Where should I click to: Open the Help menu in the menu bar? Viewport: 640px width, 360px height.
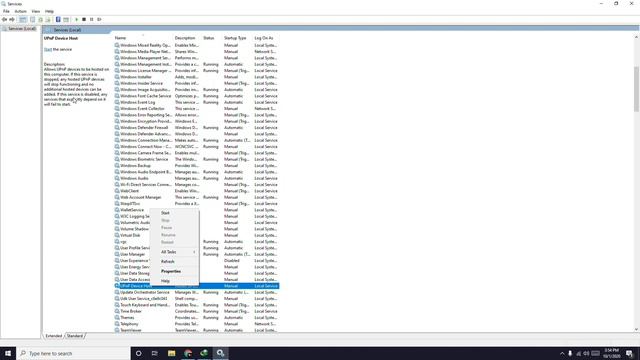tap(49, 11)
